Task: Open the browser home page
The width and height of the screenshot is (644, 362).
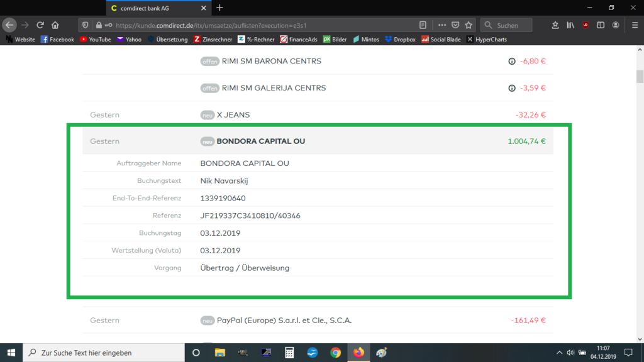Action: point(55,25)
